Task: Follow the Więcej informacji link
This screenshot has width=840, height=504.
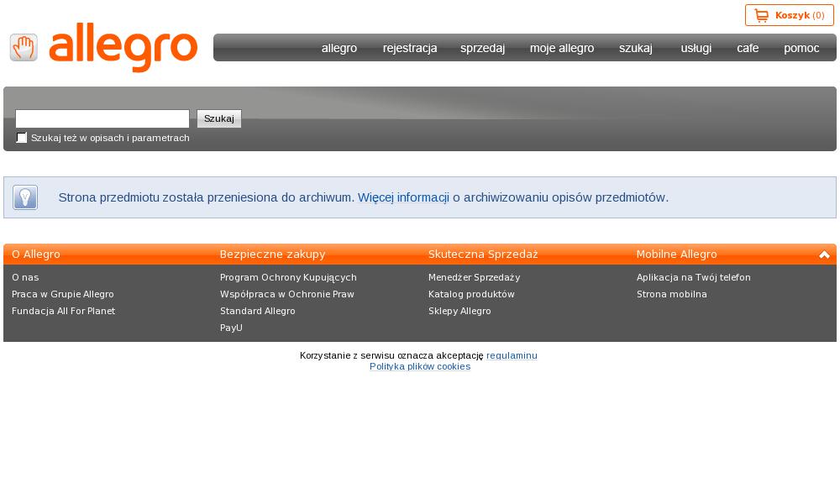Action: pos(403,197)
